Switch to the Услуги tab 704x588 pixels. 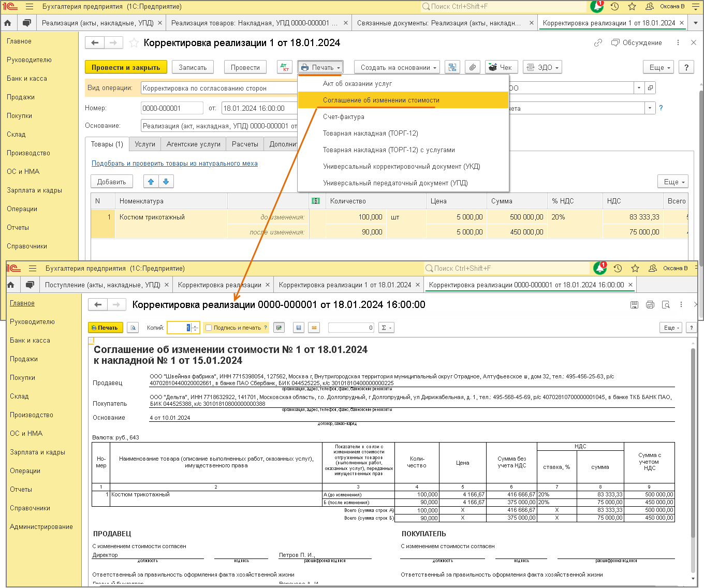(145, 144)
